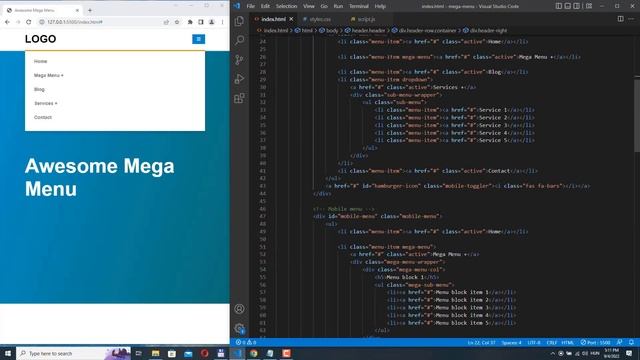Reload the page in the browser
Screen dimensions: 640x360
coord(29,22)
